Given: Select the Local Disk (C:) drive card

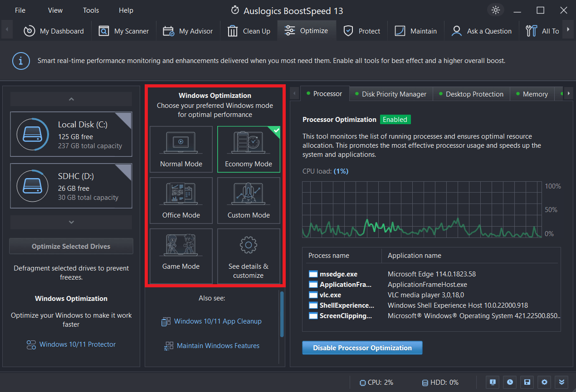Looking at the screenshot, I should 71,135.
